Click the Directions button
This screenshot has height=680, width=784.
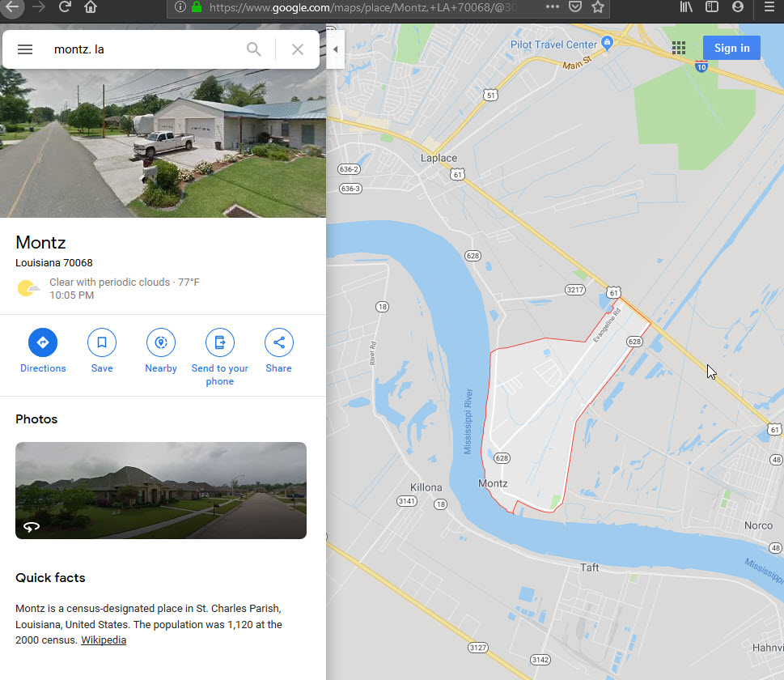(x=43, y=342)
